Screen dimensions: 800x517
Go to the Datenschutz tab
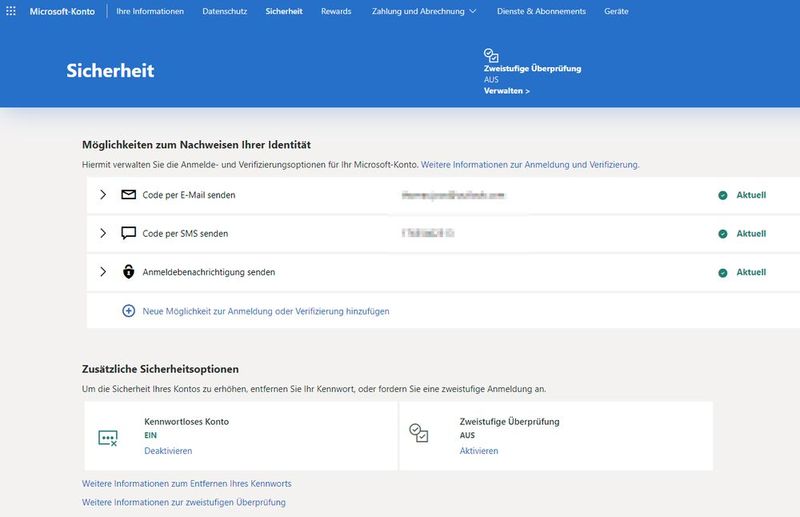click(224, 11)
